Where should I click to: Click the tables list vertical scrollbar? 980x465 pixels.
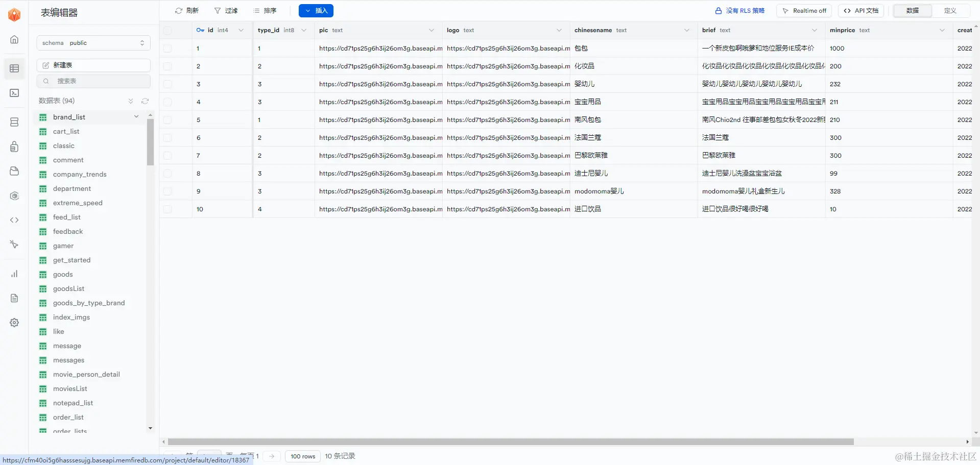150,142
